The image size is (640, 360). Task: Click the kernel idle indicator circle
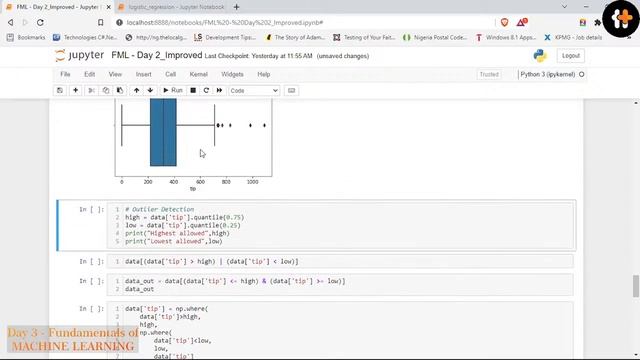(x=582, y=74)
